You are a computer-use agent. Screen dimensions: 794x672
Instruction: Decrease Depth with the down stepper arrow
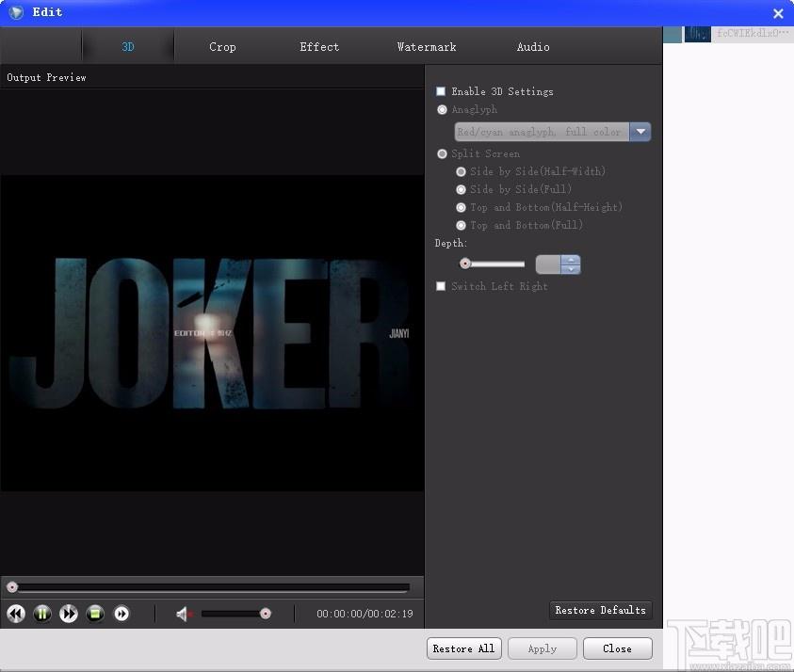[571, 269]
